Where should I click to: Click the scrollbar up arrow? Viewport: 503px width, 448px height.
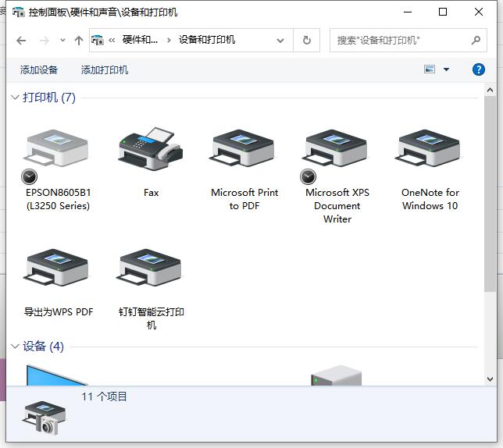pos(490,90)
